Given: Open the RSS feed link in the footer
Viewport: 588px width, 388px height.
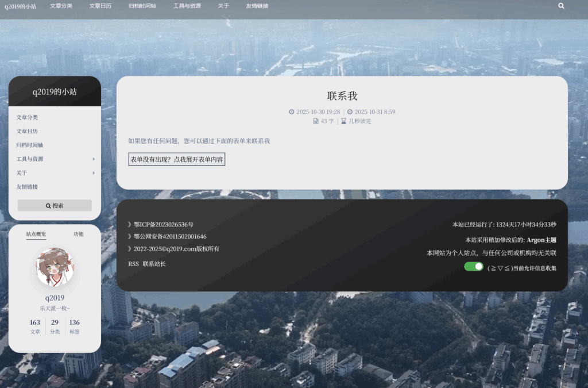Looking at the screenshot, I should pyautogui.click(x=133, y=264).
